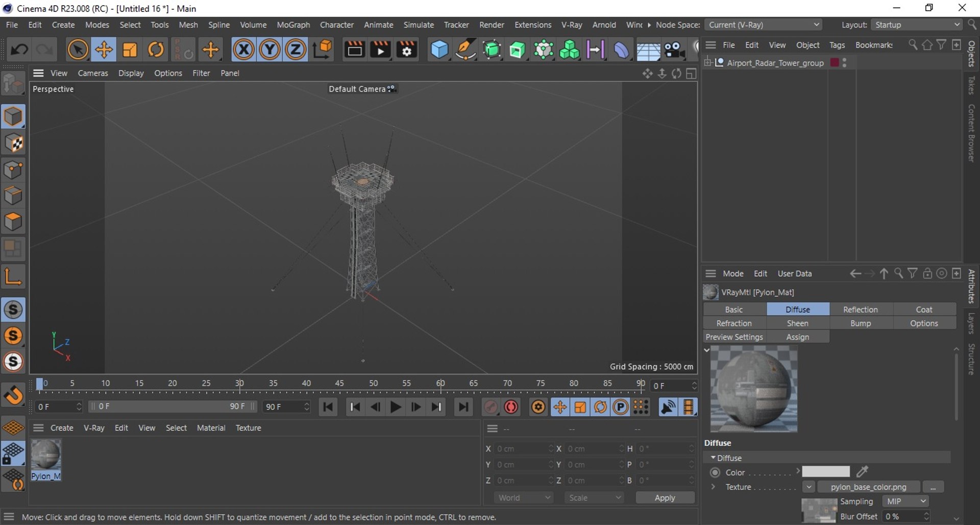980x525 pixels.
Task: Open the Simulate menu
Action: click(419, 25)
